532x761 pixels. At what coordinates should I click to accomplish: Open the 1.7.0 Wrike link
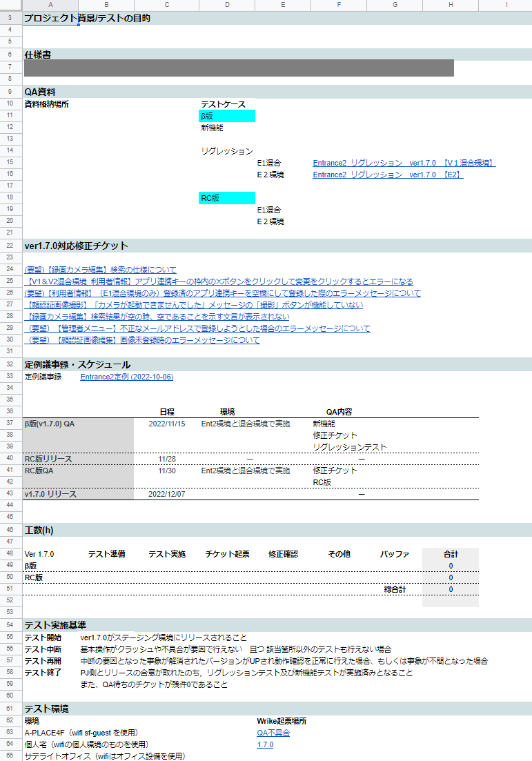pos(265,744)
